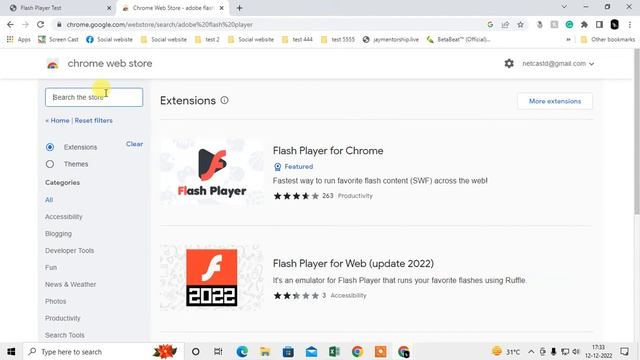Viewport: 640px width, 360px height.
Task: Select the Photos category
Action: tap(56, 301)
